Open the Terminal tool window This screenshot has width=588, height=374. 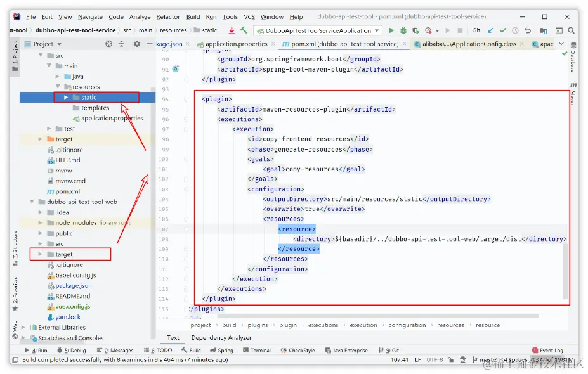click(257, 351)
